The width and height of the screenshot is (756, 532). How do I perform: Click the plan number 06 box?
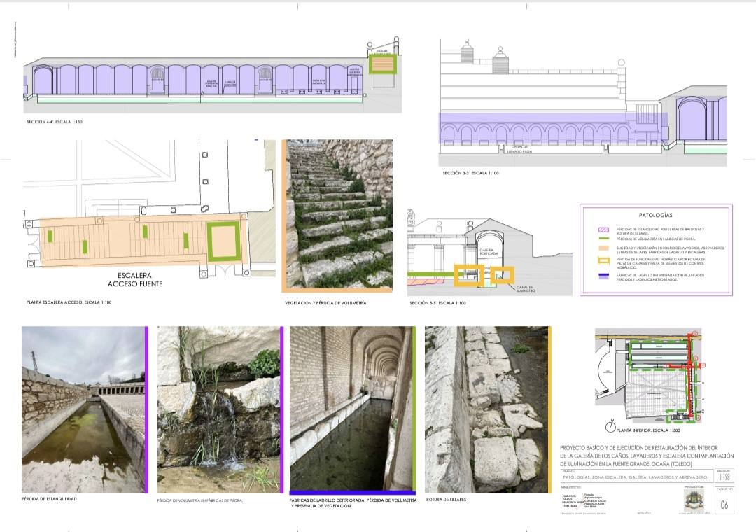[723, 504]
